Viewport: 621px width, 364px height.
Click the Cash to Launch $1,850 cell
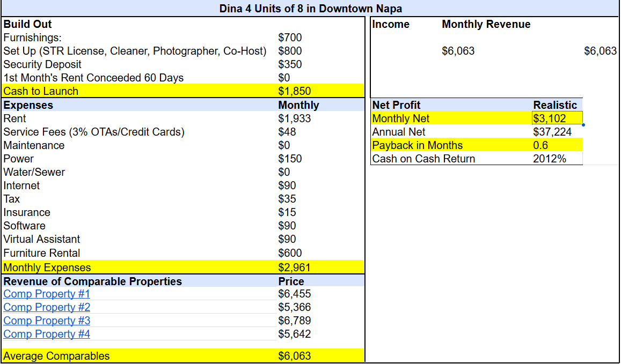(294, 91)
